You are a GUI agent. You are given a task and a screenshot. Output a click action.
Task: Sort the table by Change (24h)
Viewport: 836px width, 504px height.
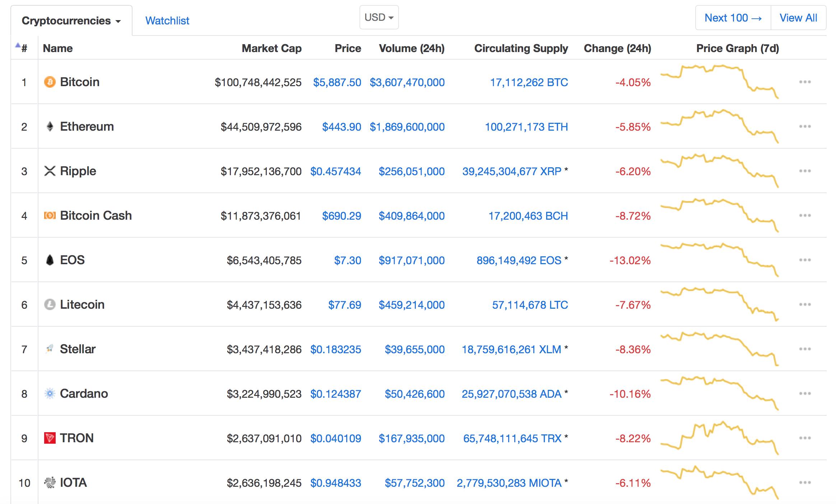point(617,48)
